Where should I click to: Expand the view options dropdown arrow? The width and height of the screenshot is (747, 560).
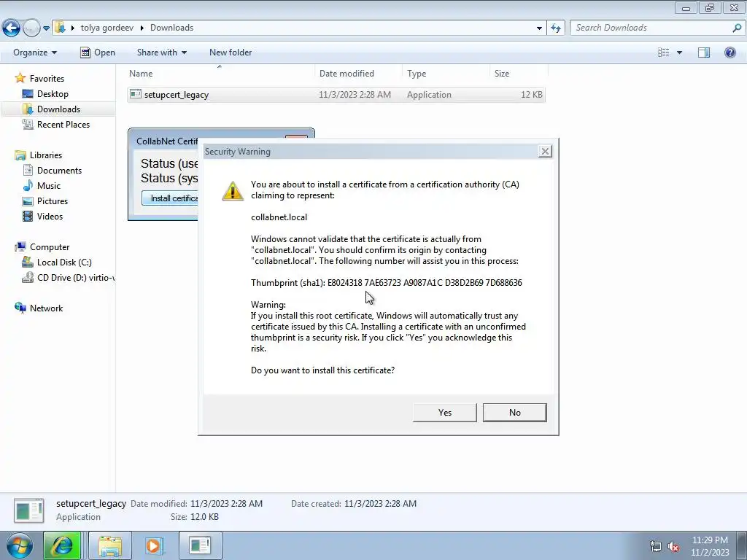click(x=679, y=52)
